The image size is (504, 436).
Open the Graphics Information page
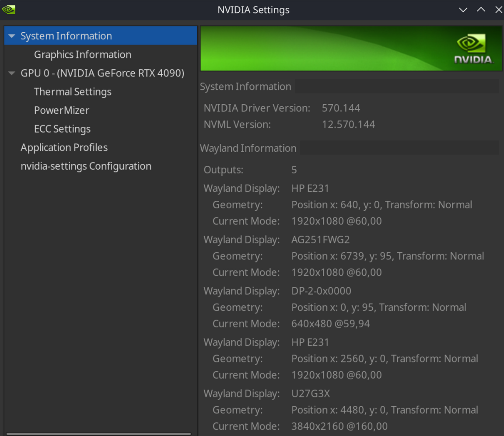[82, 55]
